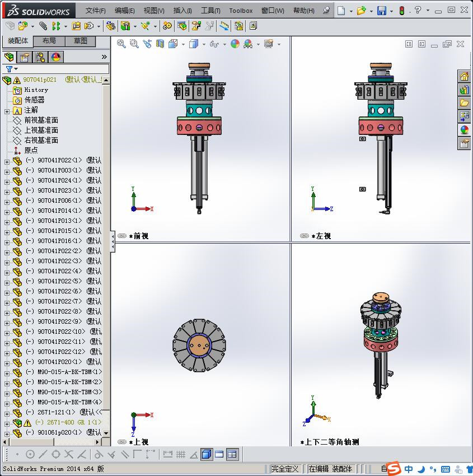This screenshot has height=476, width=473.
Task: Click the Exploded View icon
Action: click(x=196, y=26)
